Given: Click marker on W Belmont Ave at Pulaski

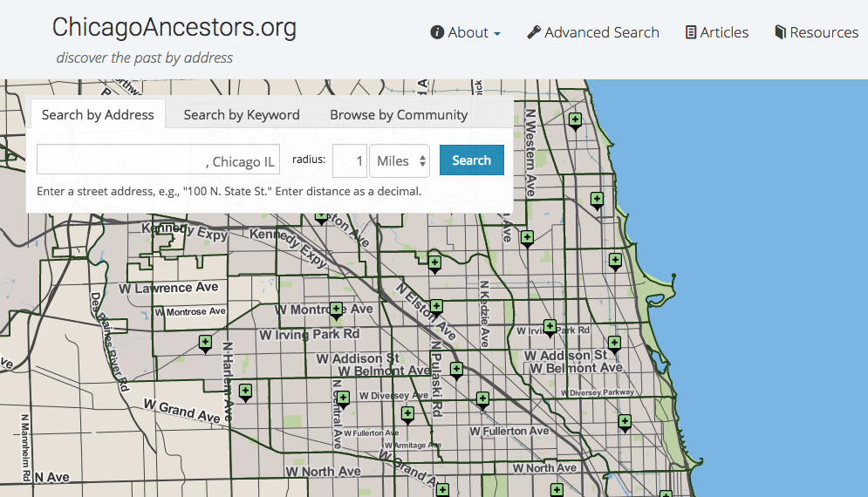Looking at the screenshot, I should pos(456,370).
